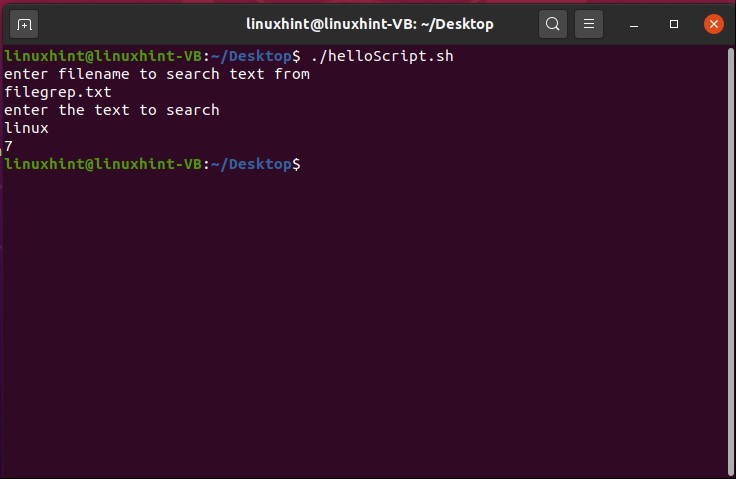
Task: Click the dollar sign before ./helloScript.sh
Action: pyautogui.click(x=296, y=56)
